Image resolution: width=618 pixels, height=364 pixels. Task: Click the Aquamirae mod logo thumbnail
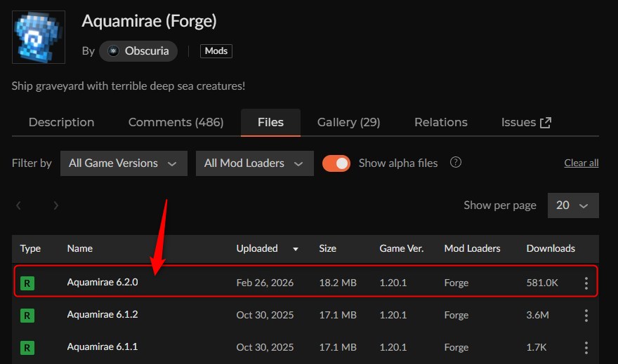39,37
